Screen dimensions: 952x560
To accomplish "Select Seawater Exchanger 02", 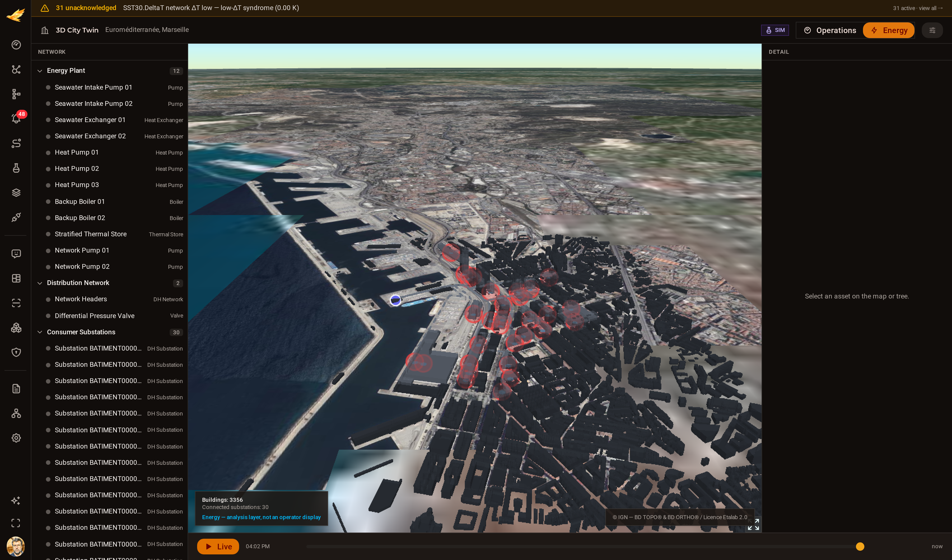I will (x=109, y=136).
